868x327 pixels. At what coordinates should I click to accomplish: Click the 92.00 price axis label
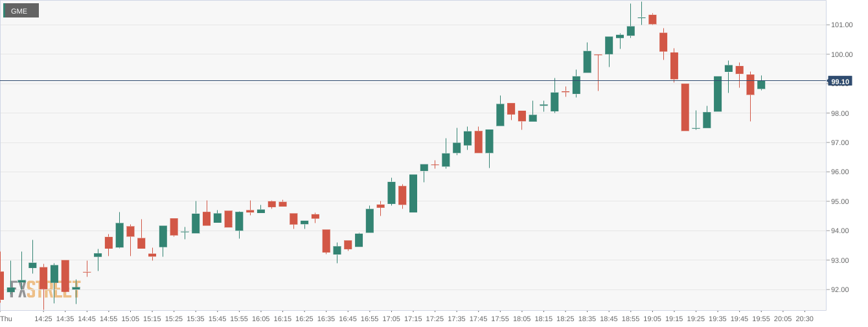point(841,290)
